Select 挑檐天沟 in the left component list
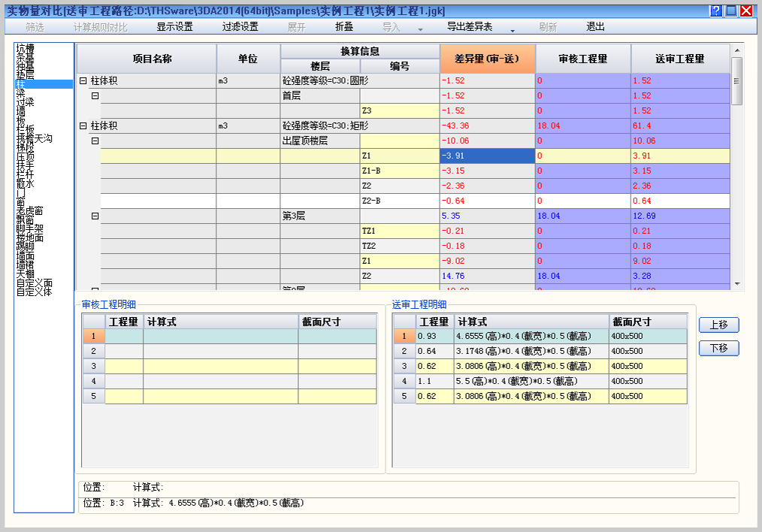762x532 pixels. coord(35,138)
